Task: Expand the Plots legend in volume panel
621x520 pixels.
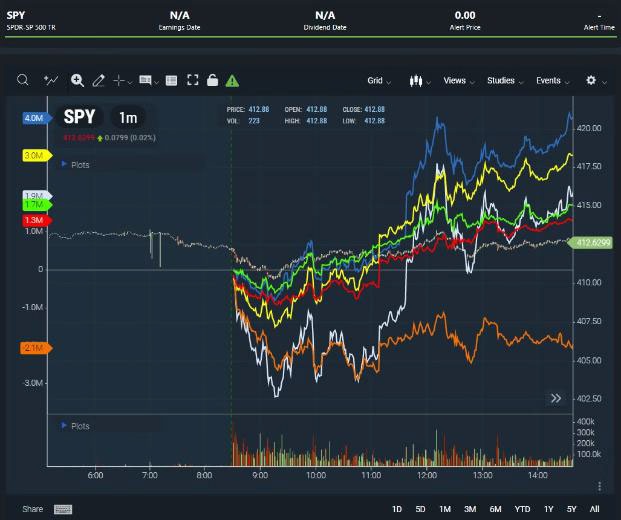Action: click(x=76, y=426)
